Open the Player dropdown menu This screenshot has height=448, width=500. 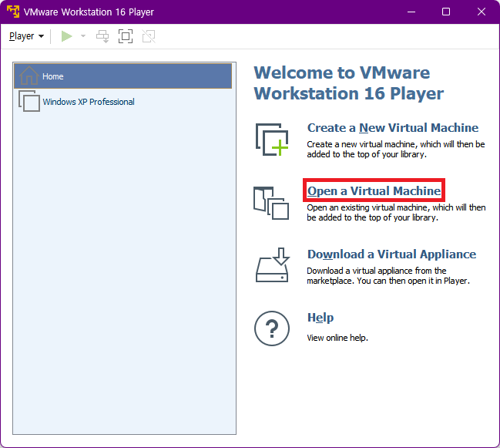click(x=26, y=36)
